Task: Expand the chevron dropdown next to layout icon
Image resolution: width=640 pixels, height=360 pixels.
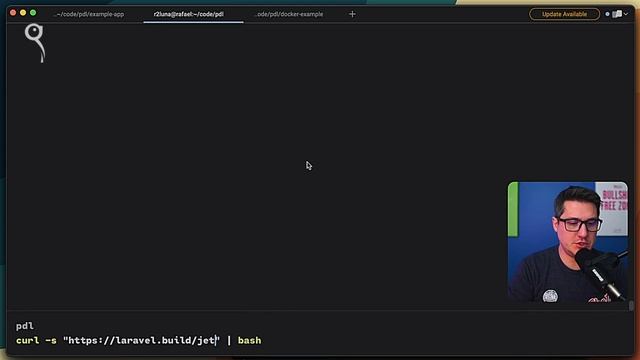Action: click(x=626, y=14)
